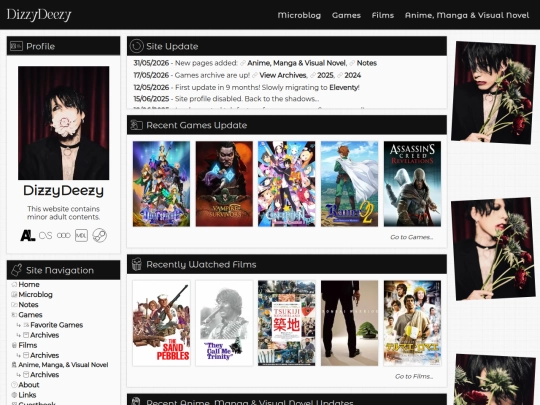Screen dimensions: 540x405
Task: Open the sidebar Films link
Action: (28, 345)
